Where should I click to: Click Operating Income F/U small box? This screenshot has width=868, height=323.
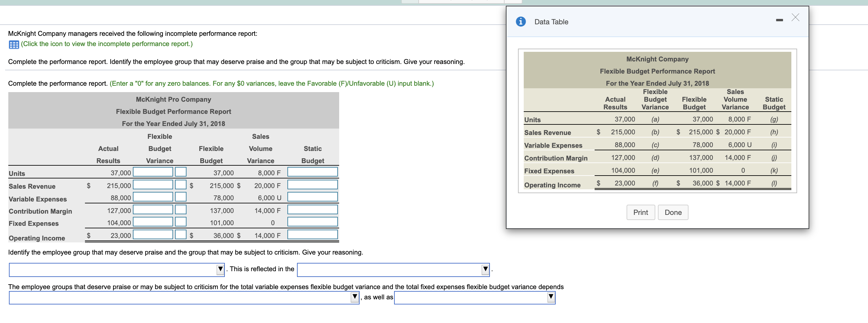pos(181,234)
